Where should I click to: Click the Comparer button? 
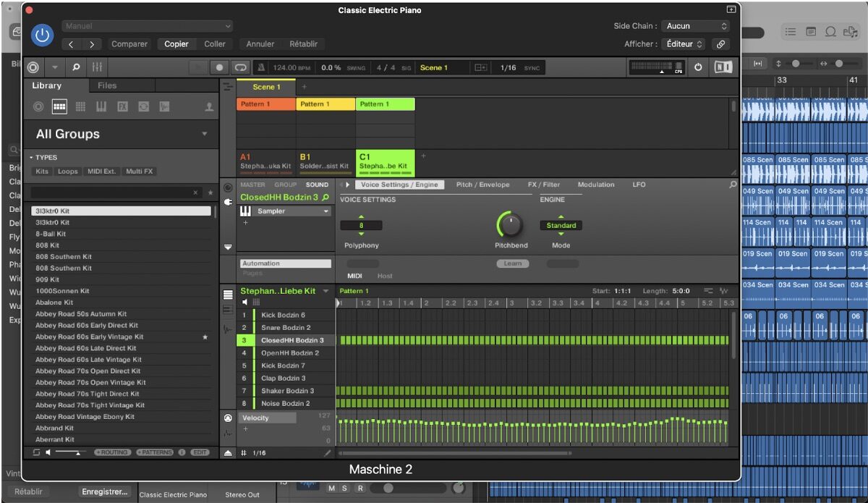pos(129,44)
